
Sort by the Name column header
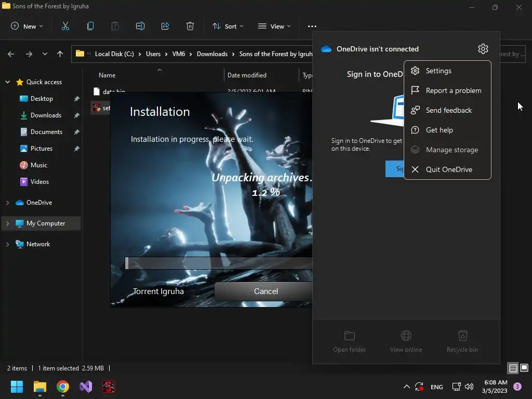(107, 75)
